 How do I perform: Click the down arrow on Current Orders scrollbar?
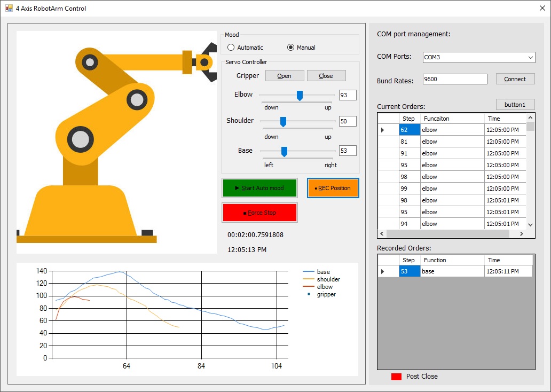click(530, 224)
